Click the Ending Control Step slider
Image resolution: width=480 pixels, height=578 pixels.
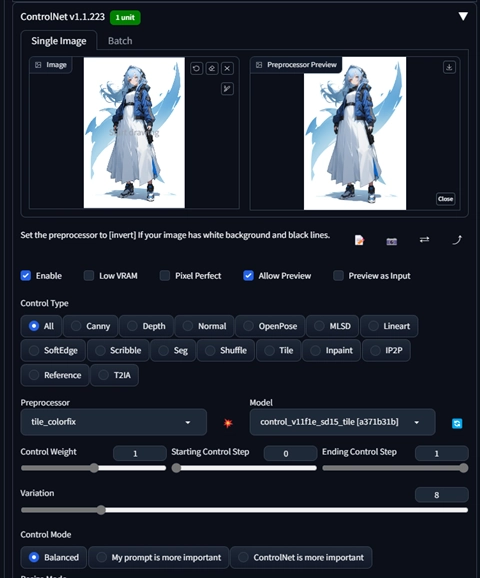pos(395,468)
